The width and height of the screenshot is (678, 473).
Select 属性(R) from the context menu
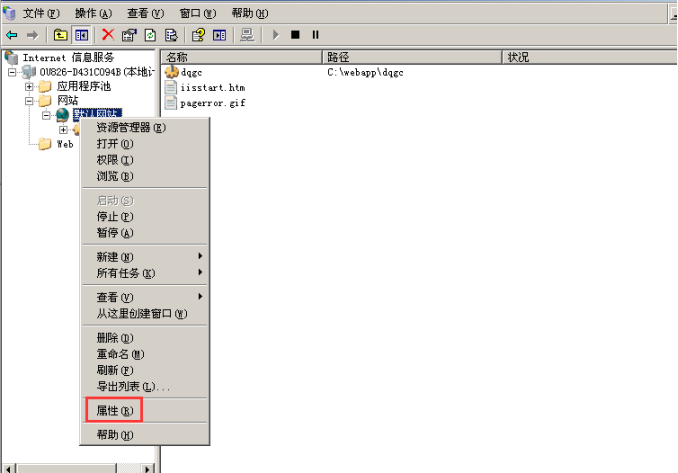point(114,411)
